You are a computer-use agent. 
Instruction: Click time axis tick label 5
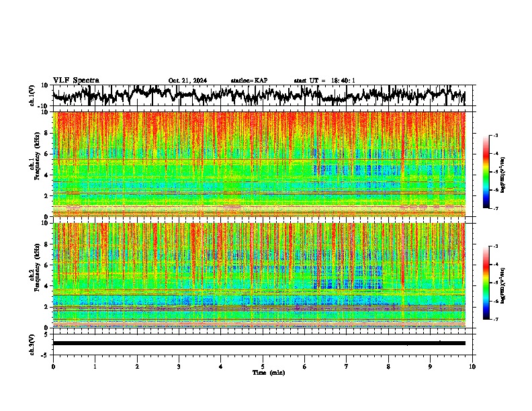point(263,367)
